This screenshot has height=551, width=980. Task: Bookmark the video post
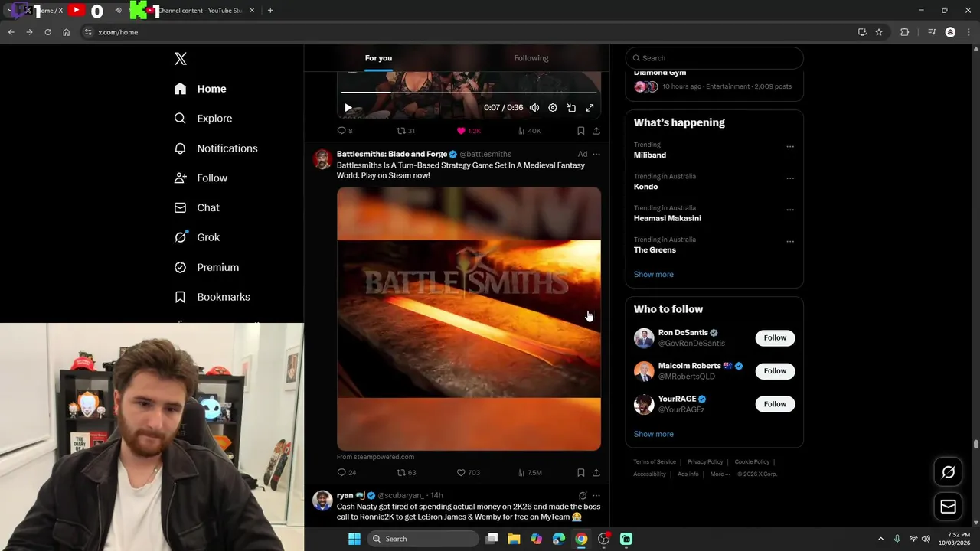(581, 131)
